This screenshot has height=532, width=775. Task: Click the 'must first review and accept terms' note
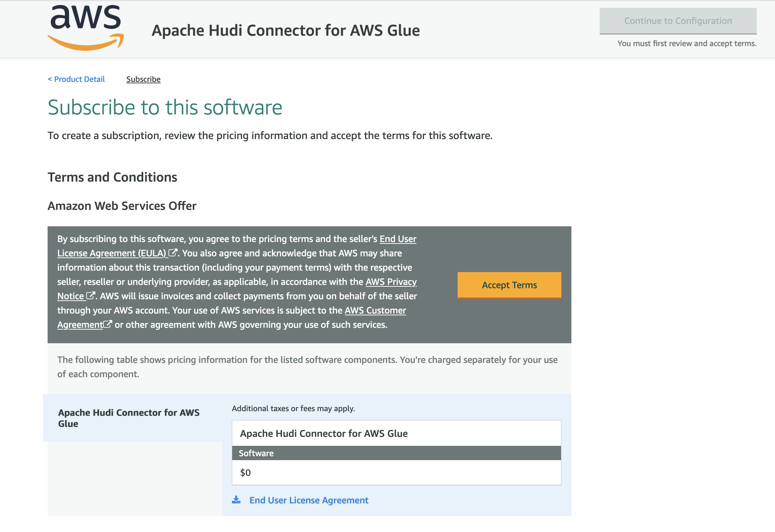[x=687, y=44]
